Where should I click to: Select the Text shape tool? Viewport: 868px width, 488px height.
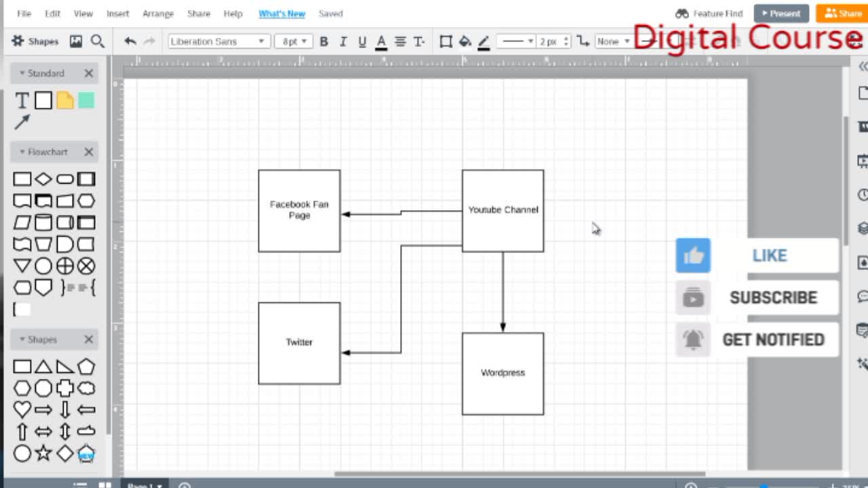point(22,101)
